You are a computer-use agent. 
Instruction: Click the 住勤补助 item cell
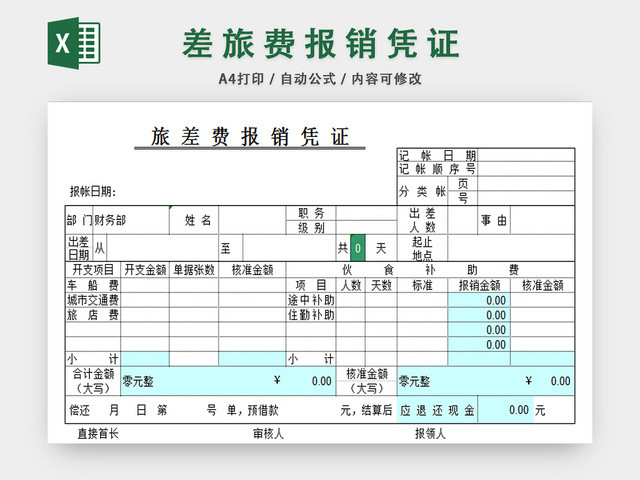tap(311, 315)
